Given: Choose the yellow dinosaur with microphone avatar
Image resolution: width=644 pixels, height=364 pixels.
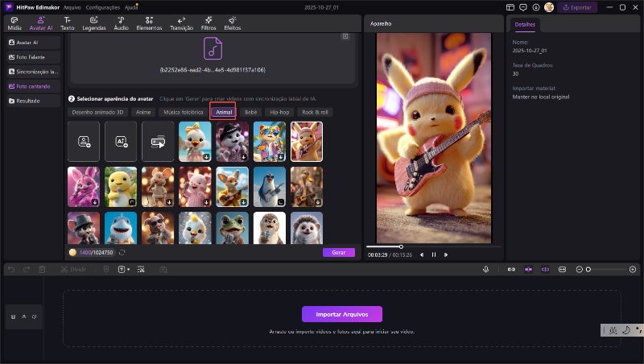Looking at the screenshot, I should [x=121, y=187].
